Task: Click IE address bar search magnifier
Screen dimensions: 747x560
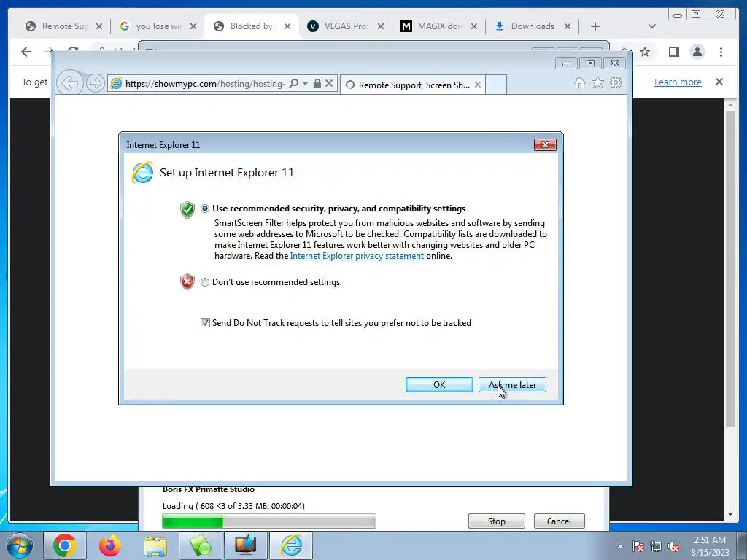Action: pos(294,83)
